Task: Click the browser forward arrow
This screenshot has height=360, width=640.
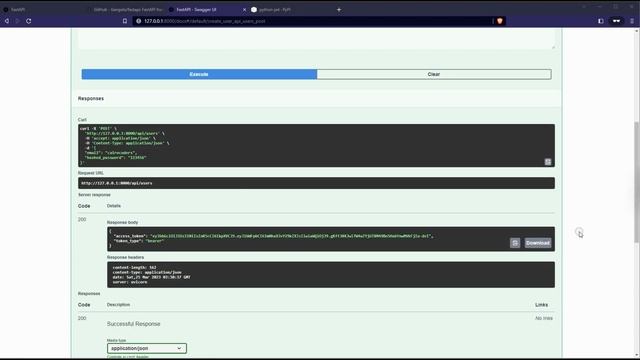Action: (x=18, y=21)
